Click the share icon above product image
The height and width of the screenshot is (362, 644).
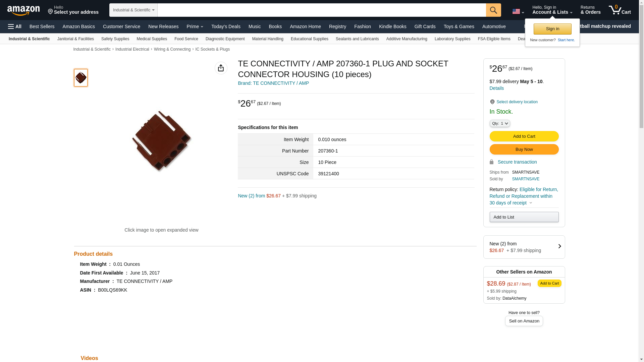pos(221,68)
